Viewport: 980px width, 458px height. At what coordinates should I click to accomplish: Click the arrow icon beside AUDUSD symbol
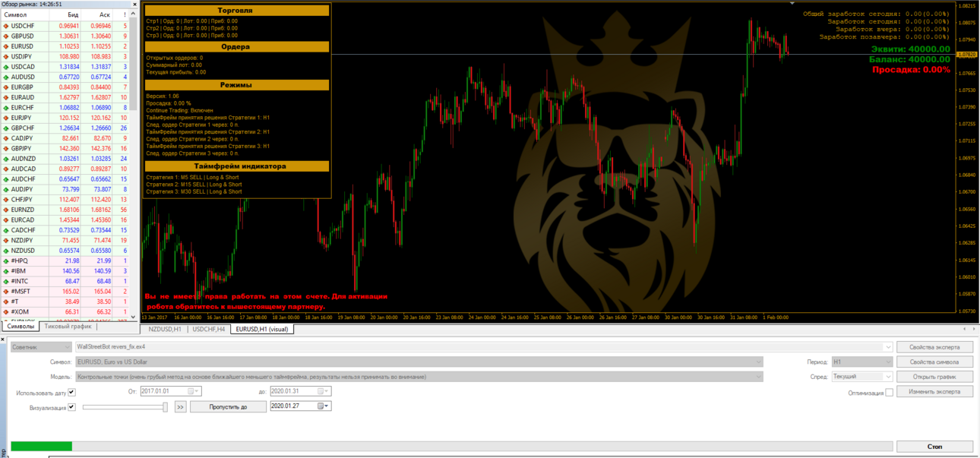pos(5,77)
